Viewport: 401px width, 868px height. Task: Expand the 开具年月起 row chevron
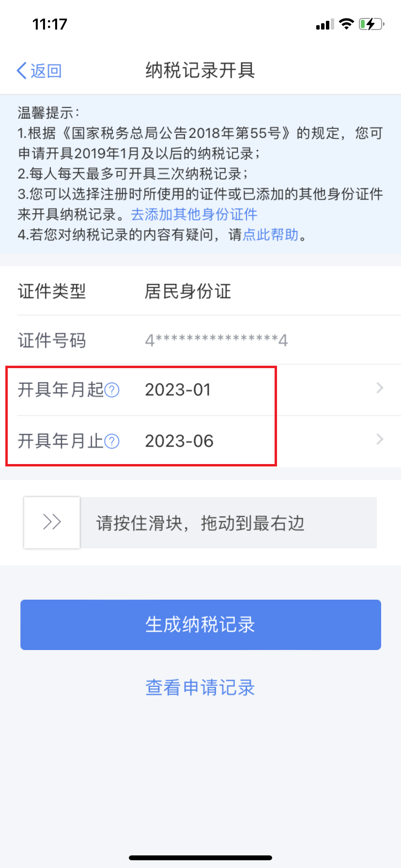[380, 388]
